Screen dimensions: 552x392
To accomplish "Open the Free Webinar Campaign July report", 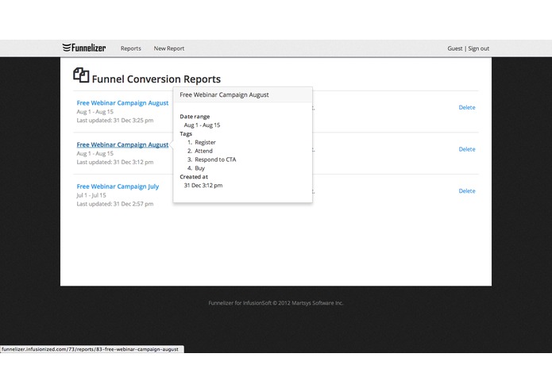I will (x=118, y=186).
